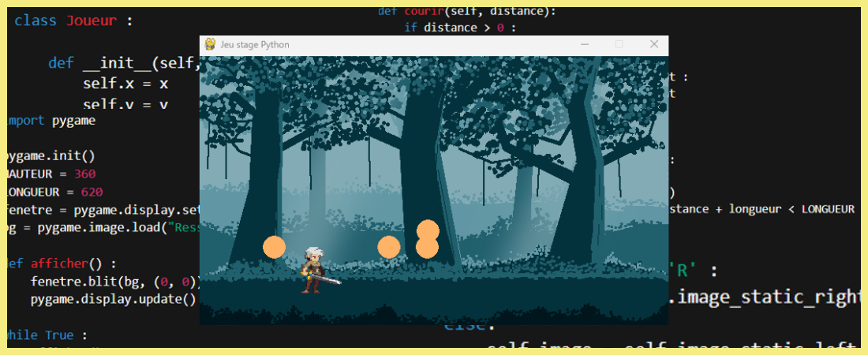The image size is (868, 355).
Task: Click the pygame snake icon in title bar
Action: click(x=211, y=44)
